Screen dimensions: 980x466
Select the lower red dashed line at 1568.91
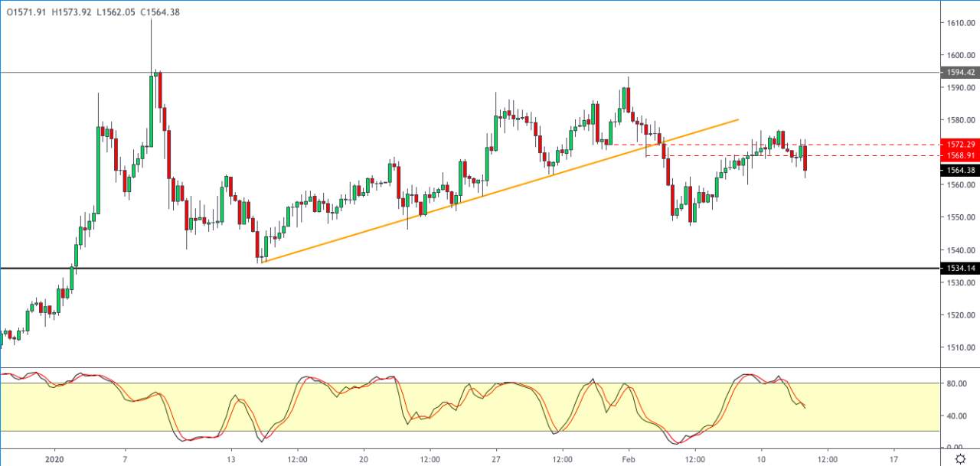(x=792, y=155)
